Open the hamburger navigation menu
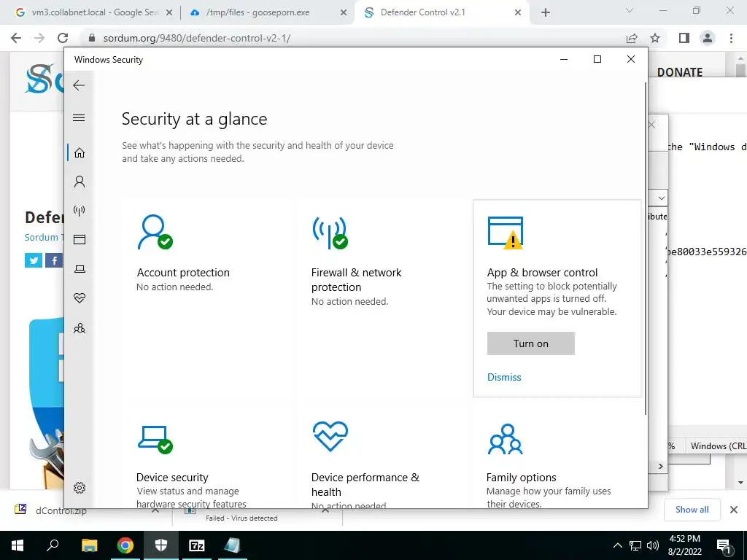Viewport: 747px width, 560px height. [x=79, y=117]
